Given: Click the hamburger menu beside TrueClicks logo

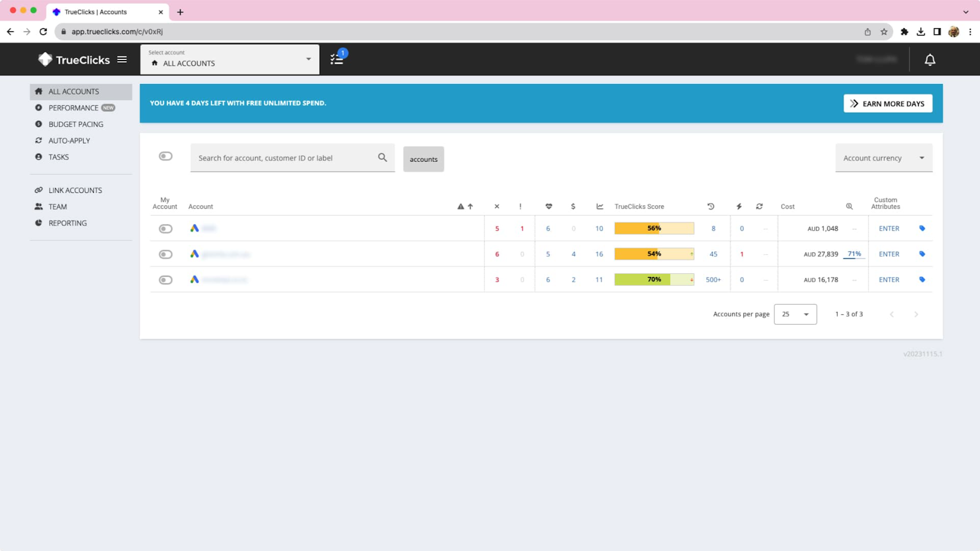Looking at the screenshot, I should pos(122,59).
